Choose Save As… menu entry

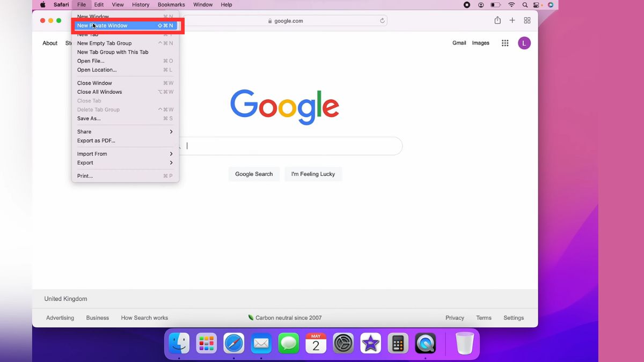(125, 119)
